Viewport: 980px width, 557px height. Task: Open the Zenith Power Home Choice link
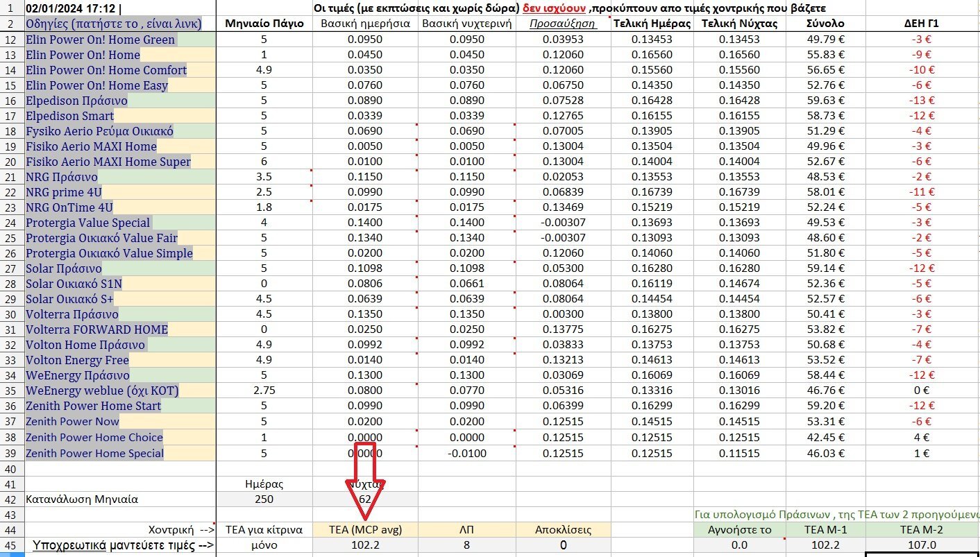94,437
